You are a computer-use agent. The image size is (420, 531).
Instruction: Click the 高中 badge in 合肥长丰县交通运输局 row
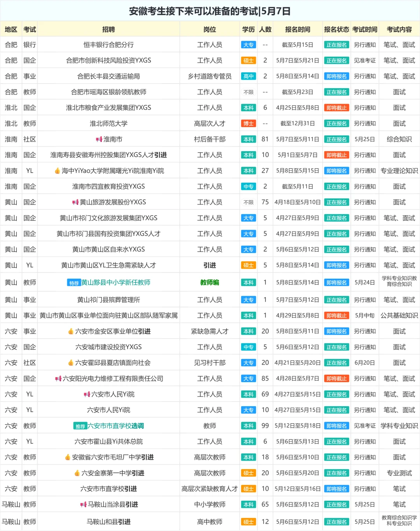click(248, 76)
